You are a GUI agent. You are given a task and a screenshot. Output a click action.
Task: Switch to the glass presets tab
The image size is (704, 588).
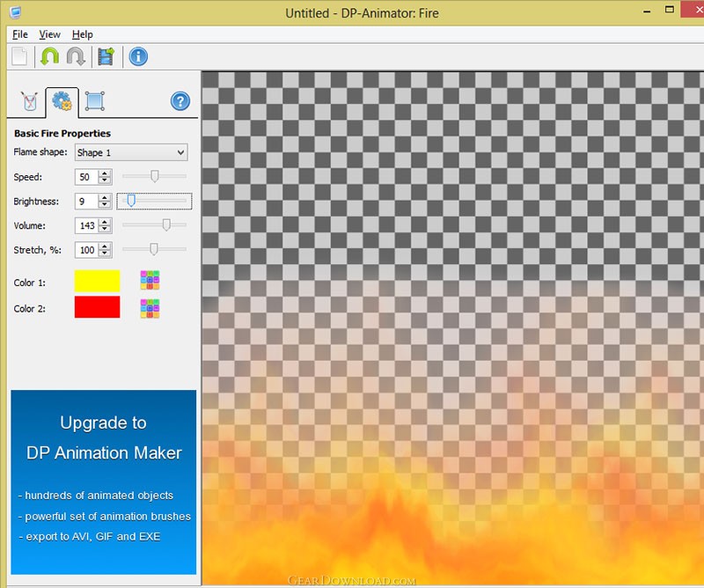tap(30, 101)
